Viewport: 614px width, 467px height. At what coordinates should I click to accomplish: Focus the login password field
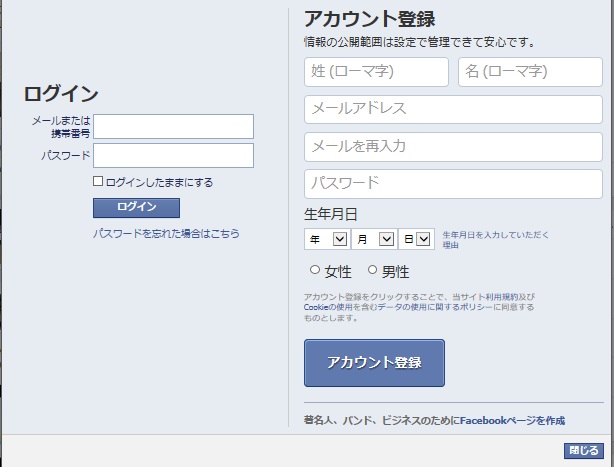coord(173,155)
